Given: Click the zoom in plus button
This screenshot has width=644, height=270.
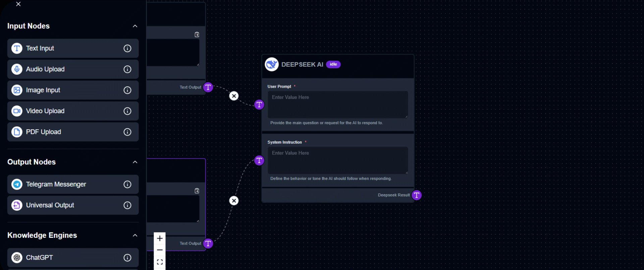Looking at the screenshot, I should (160, 239).
